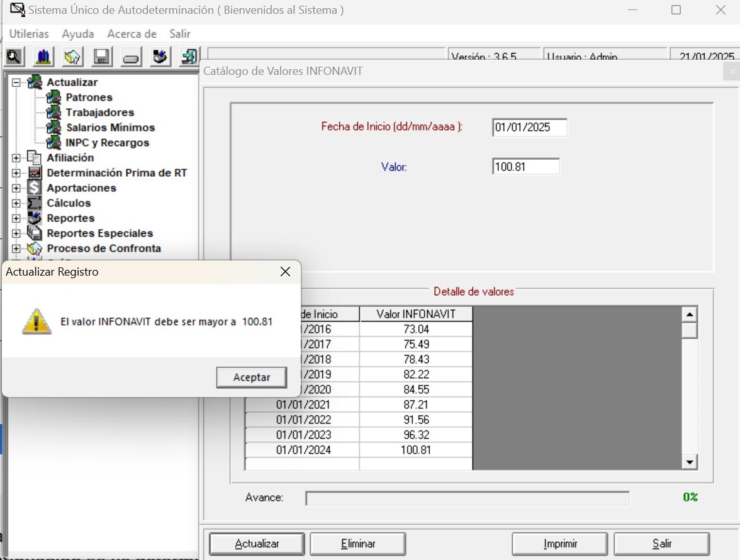The width and height of the screenshot is (740, 560).
Task: Expand the Reportes Especiales node
Action: click(16, 233)
